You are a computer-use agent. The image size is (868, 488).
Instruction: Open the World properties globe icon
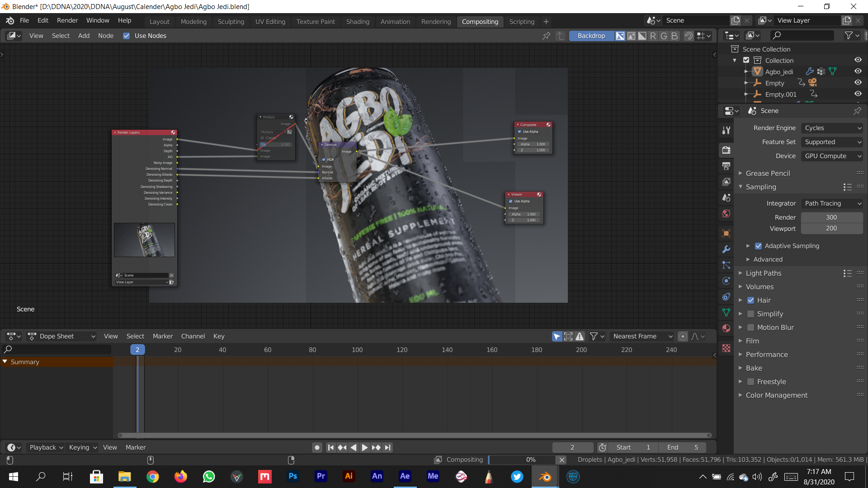[726, 213]
